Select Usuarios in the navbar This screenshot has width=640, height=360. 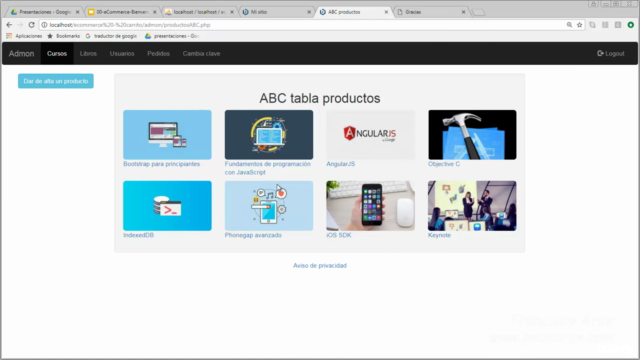[122, 53]
